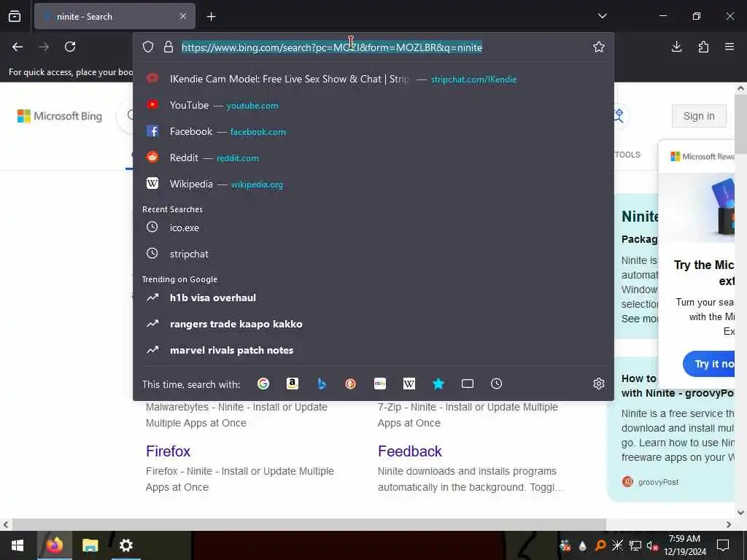Close the ninite - Search tab
This screenshot has height=560, width=747.
tap(183, 16)
